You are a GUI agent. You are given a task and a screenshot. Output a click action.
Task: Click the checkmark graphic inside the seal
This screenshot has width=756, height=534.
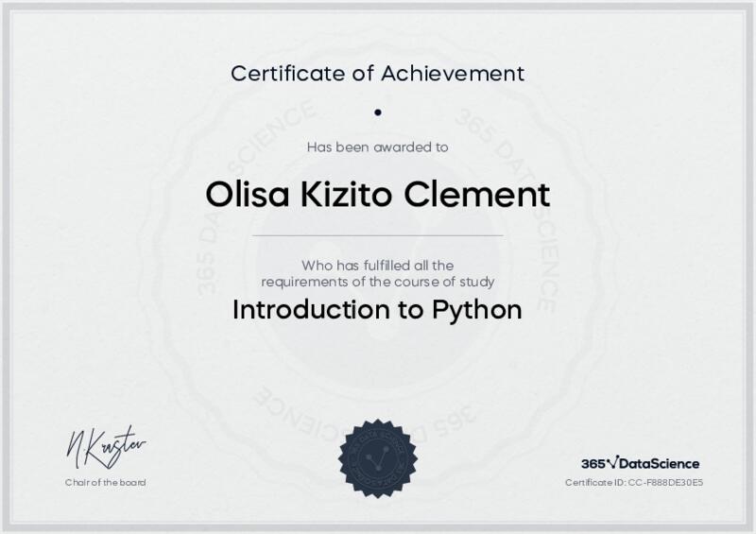pos(377,458)
